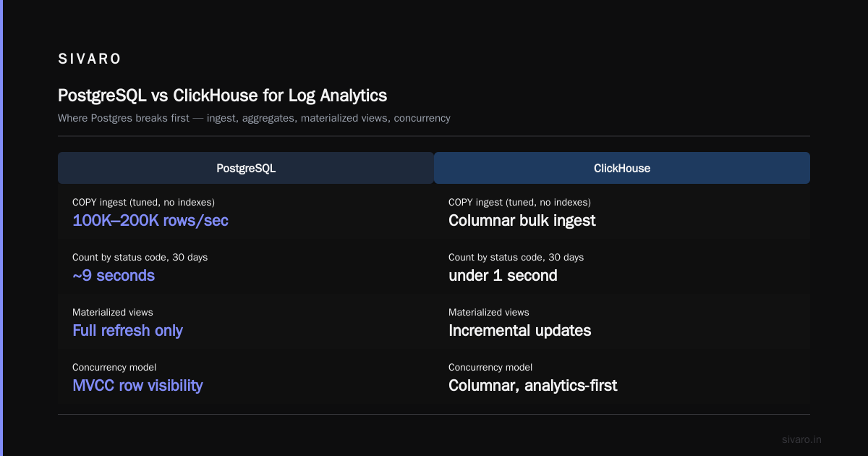Screen dimensions: 868x456
Task: Click 'Materialized views' label under ClickHouse
Action: pyautogui.click(x=489, y=312)
